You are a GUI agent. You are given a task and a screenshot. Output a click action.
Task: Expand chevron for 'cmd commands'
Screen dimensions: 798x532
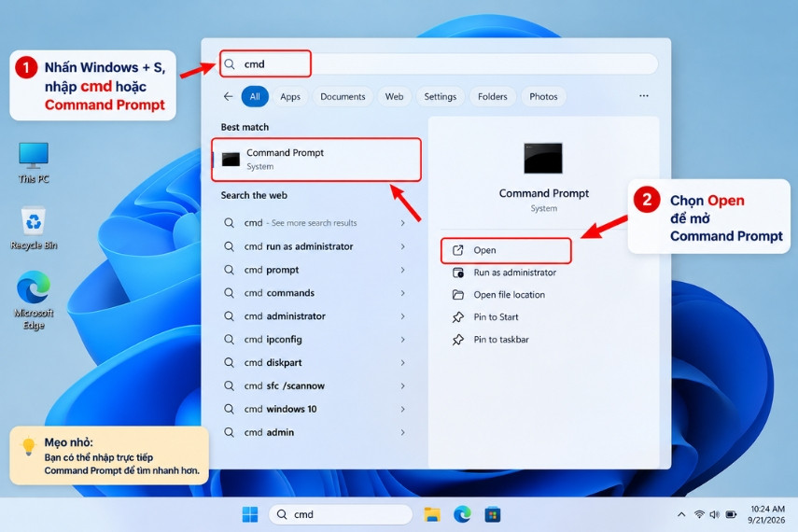tap(402, 293)
